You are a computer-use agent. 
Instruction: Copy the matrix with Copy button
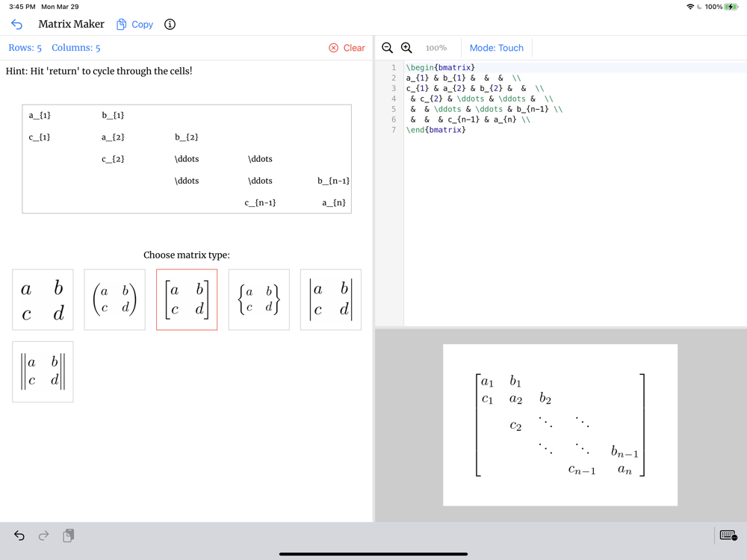click(134, 25)
